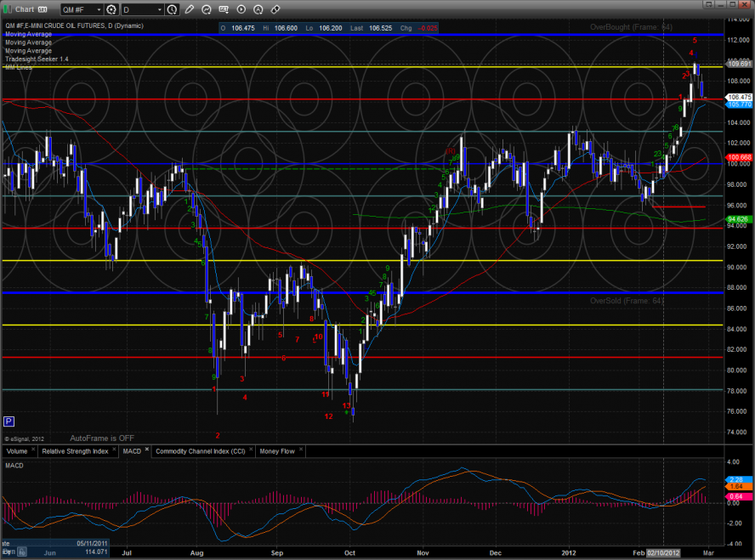The height and width of the screenshot is (560, 755).
Task: Click the link/pin icon in toolbar
Action: tap(275, 9)
